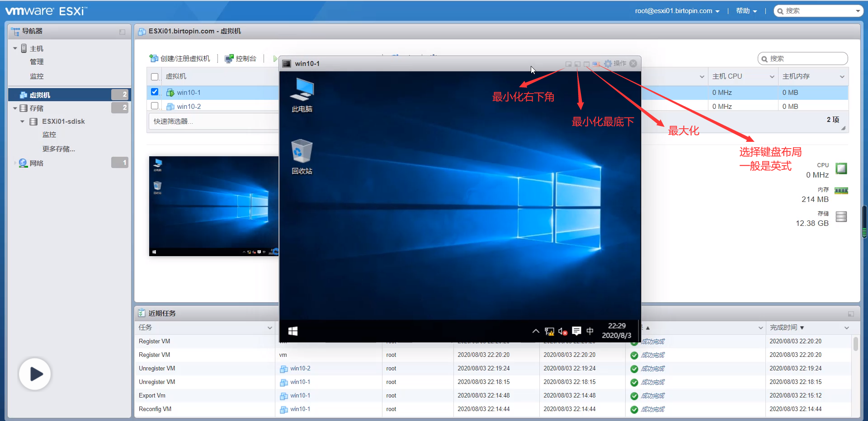Click the 控制台 toolbar button
The image size is (868, 421).
pos(241,59)
